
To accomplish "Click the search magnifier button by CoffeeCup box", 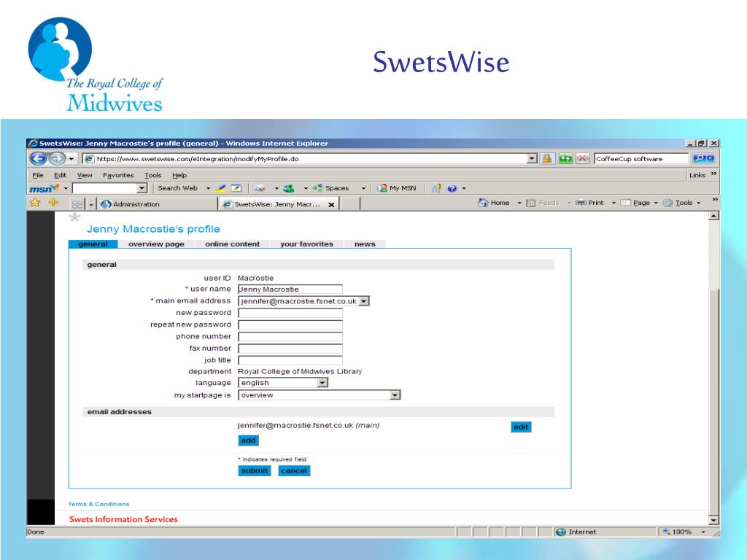I will 700,158.
